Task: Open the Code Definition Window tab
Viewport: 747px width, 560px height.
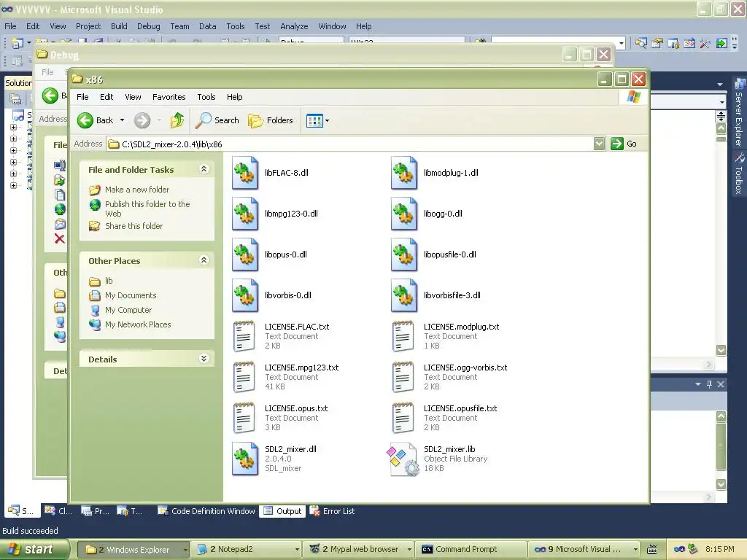Action: click(x=206, y=511)
